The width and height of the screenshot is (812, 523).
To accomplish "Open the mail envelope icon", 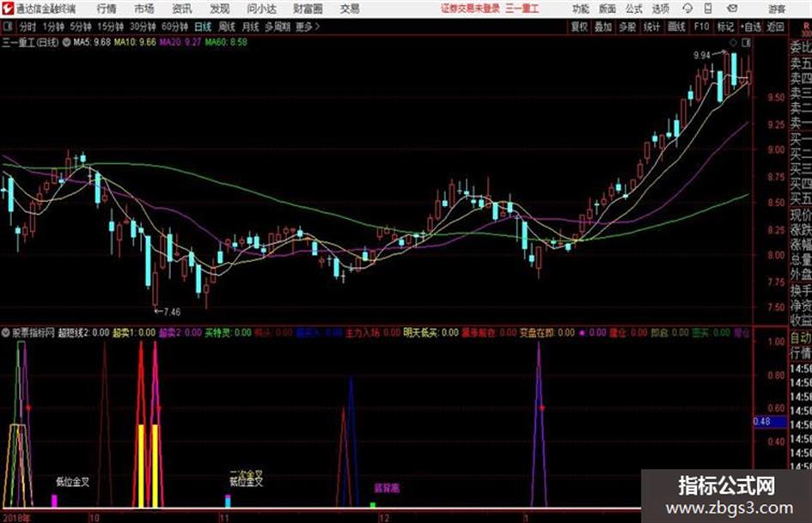I will tap(732, 9).
